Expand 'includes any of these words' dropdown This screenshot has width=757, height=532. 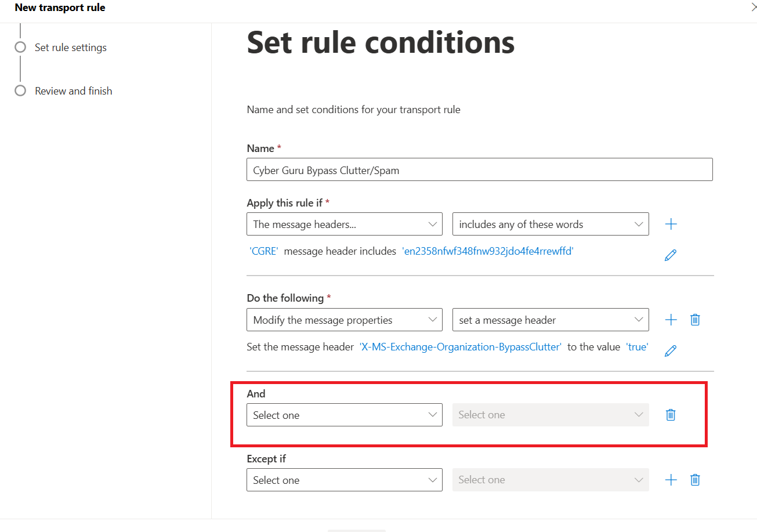click(x=550, y=224)
